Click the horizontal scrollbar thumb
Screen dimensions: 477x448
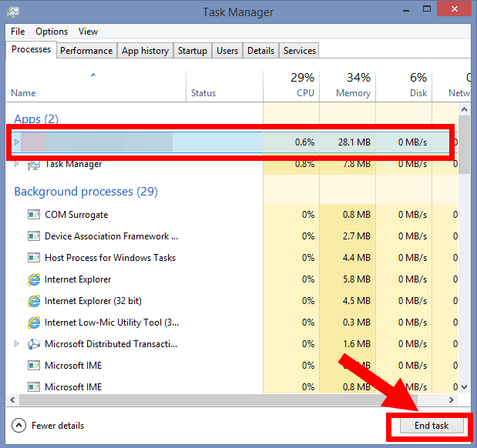[218, 400]
